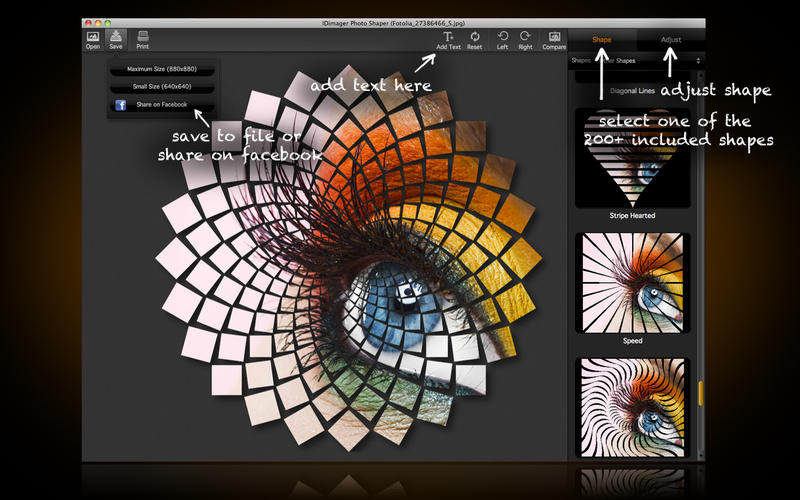Click the Facebook logo icon
800x500 pixels.
[x=120, y=104]
